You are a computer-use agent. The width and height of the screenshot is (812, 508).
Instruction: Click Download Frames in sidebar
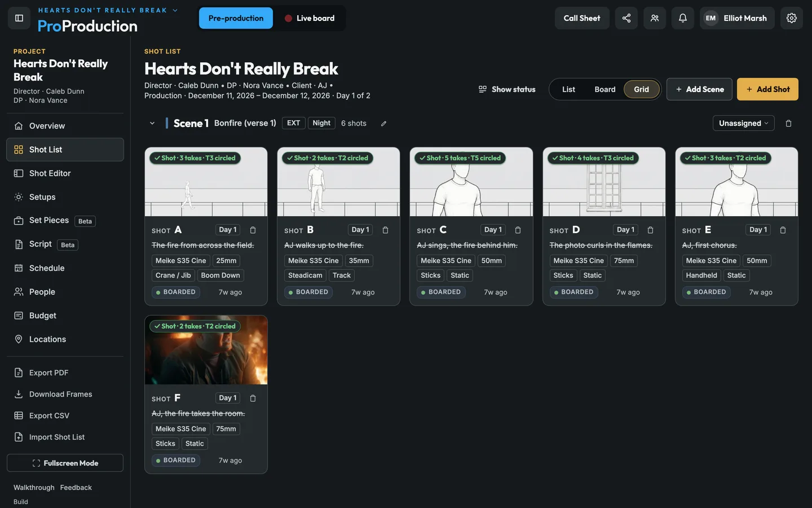[x=65, y=394]
